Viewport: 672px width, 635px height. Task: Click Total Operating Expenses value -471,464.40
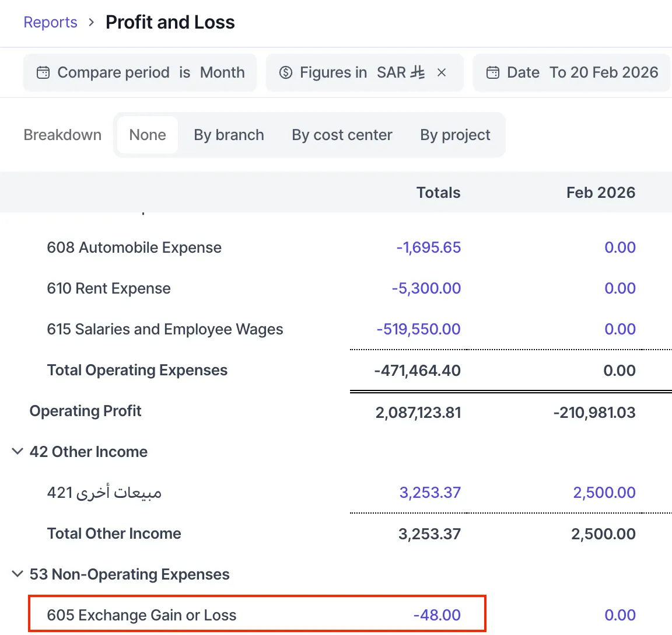(418, 371)
